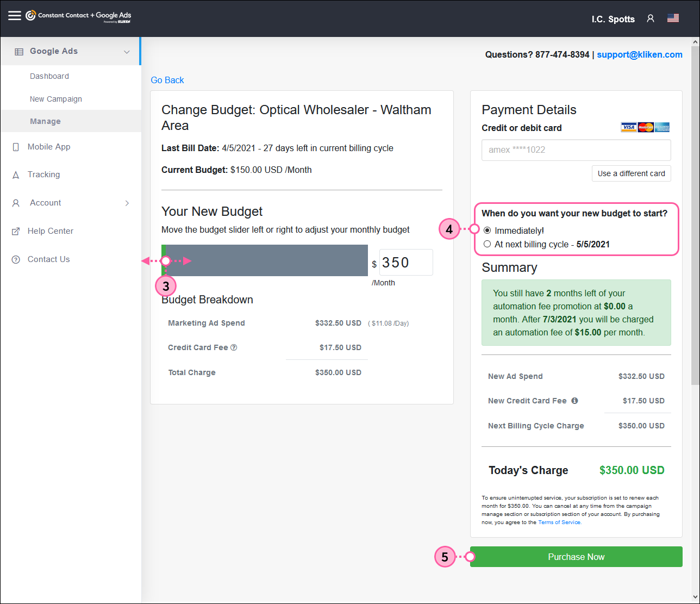The image size is (700, 604).
Task: Click the monthly budget amount field
Action: pos(405,262)
